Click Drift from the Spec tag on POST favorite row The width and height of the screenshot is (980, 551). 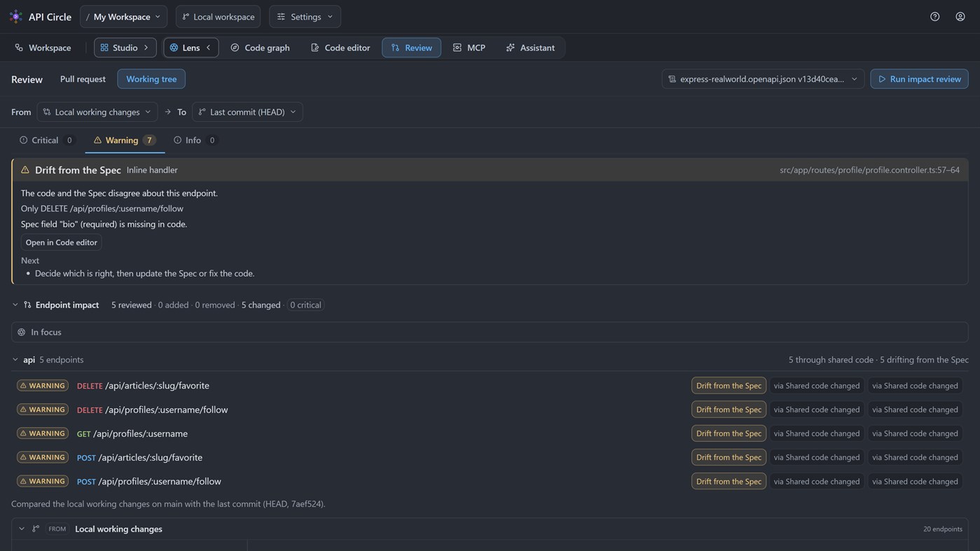729,457
